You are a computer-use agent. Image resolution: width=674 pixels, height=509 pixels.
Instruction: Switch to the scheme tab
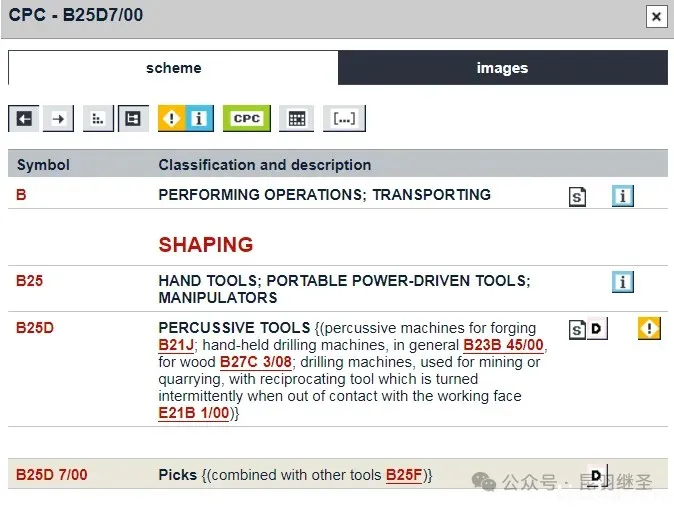click(x=173, y=68)
